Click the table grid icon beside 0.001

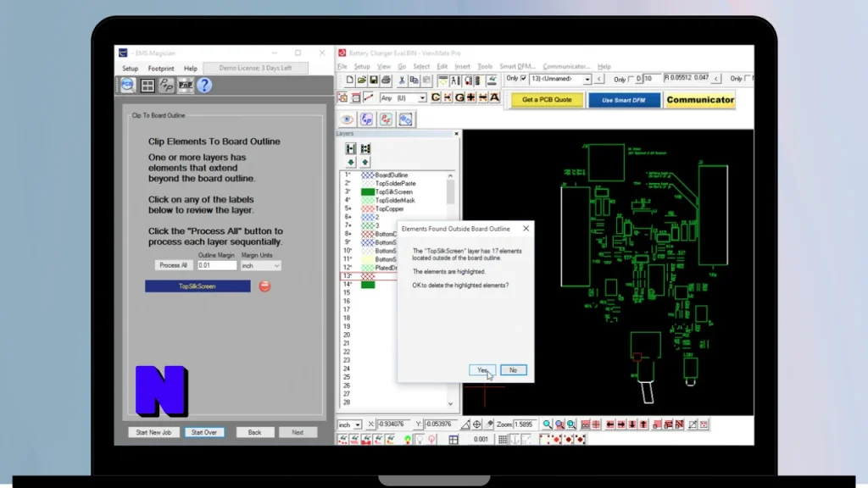click(x=453, y=440)
